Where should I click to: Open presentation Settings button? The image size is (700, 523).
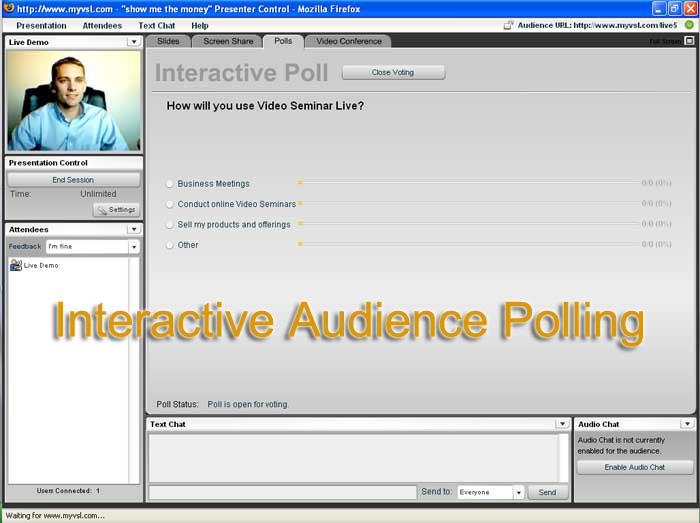tap(117, 210)
